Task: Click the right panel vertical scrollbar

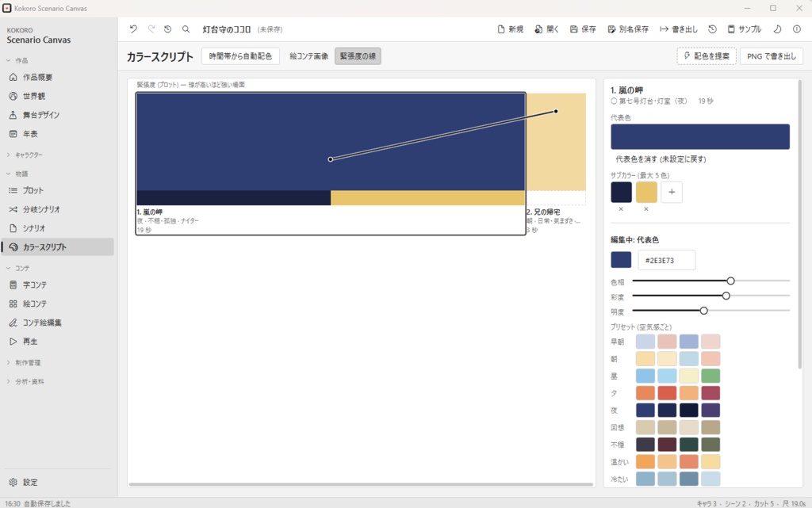Action: [x=800, y=224]
